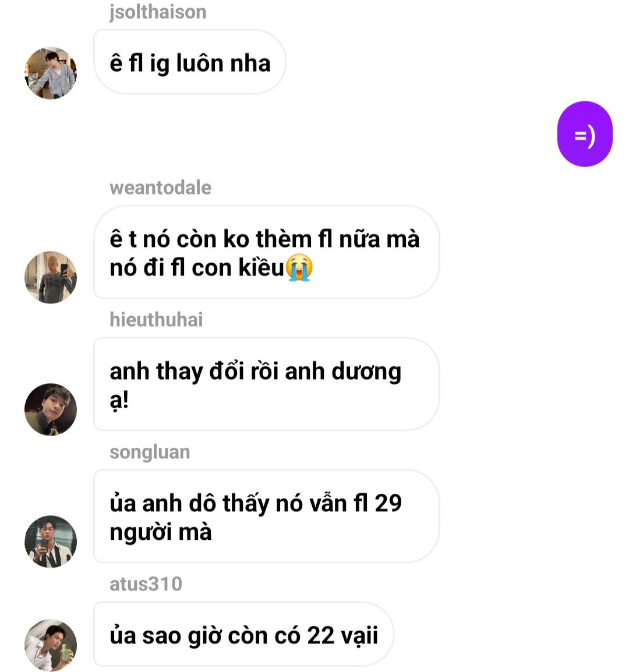The image size is (629, 672).
Task: Click the atus310 username label
Action: pos(146,584)
